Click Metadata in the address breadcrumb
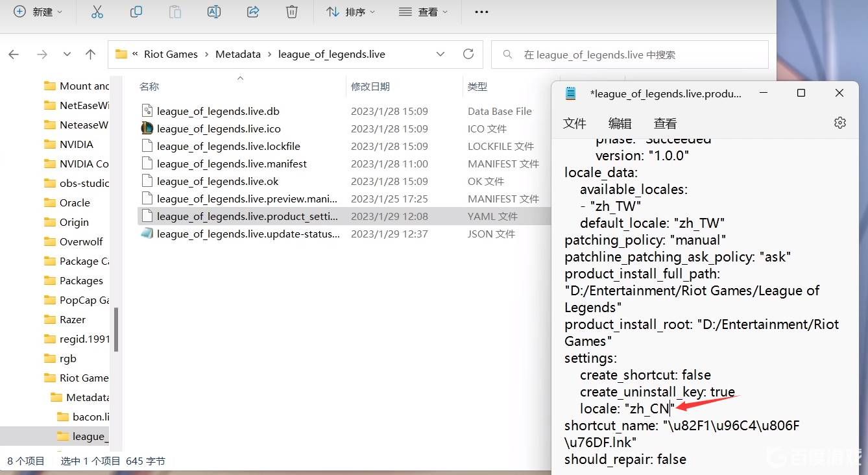The image size is (868, 475). (238, 55)
